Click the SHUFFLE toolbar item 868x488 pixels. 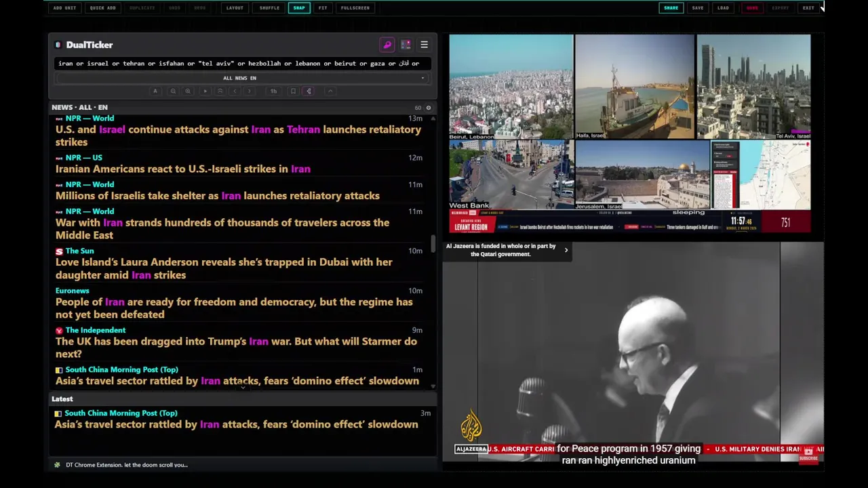[x=269, y=8]
